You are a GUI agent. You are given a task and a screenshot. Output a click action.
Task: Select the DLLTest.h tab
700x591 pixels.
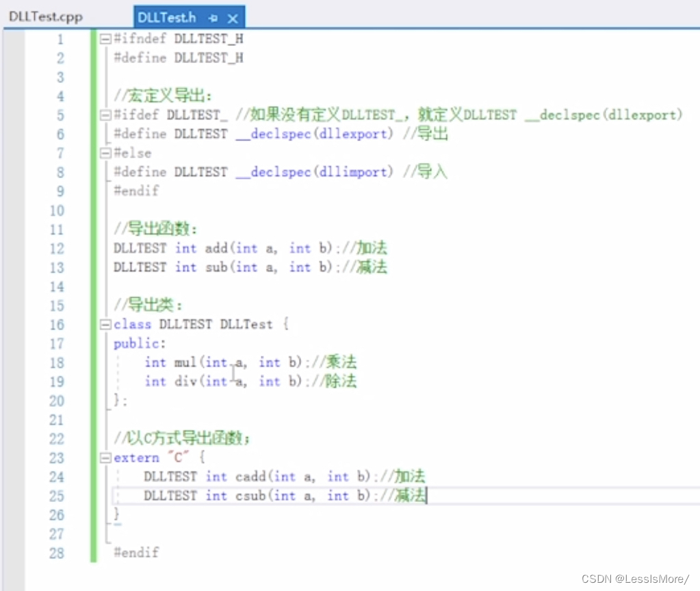tap(166, 18)
